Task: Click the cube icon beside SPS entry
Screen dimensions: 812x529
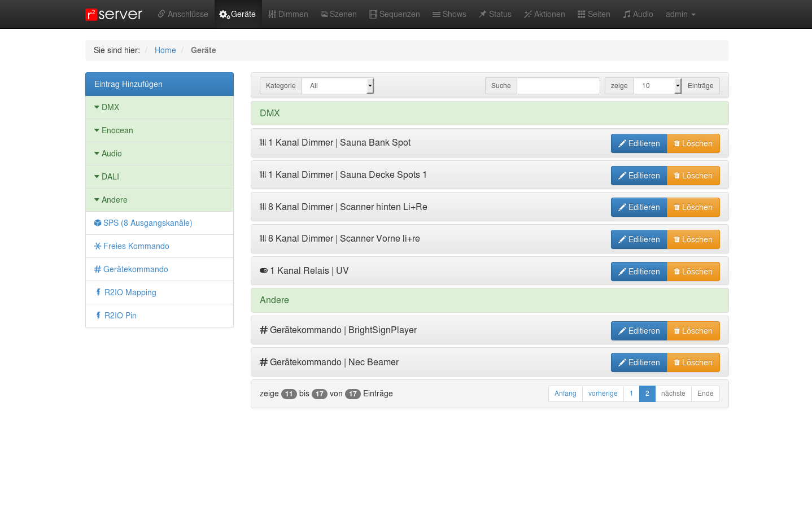Action: 98,223
